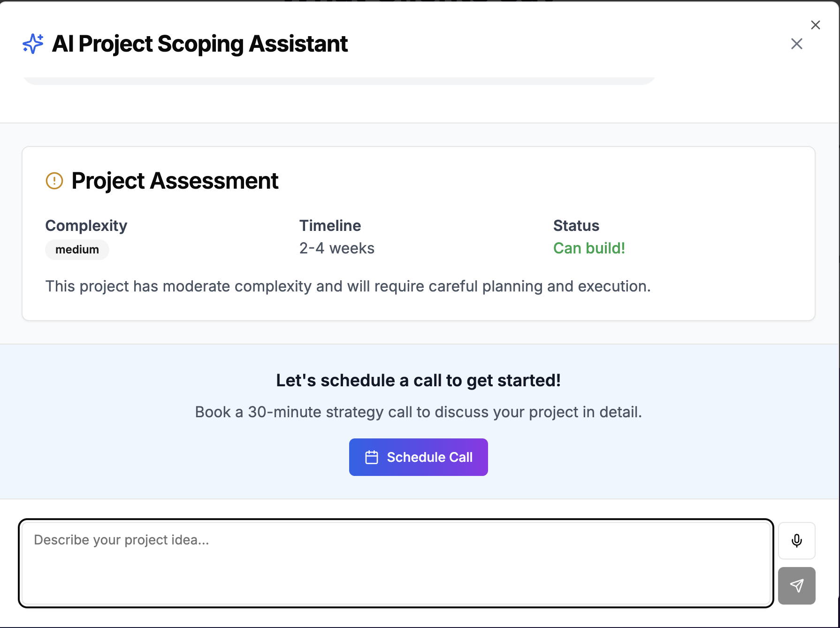The image size is (840, 628).
Task: Click the moderate complexity description sentence
Action: point(348,286)
